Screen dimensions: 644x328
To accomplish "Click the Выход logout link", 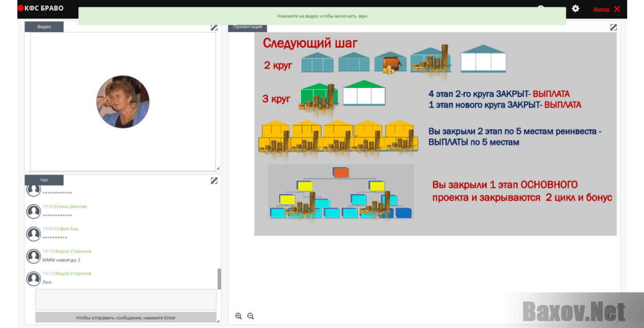I will click(601, 9).
